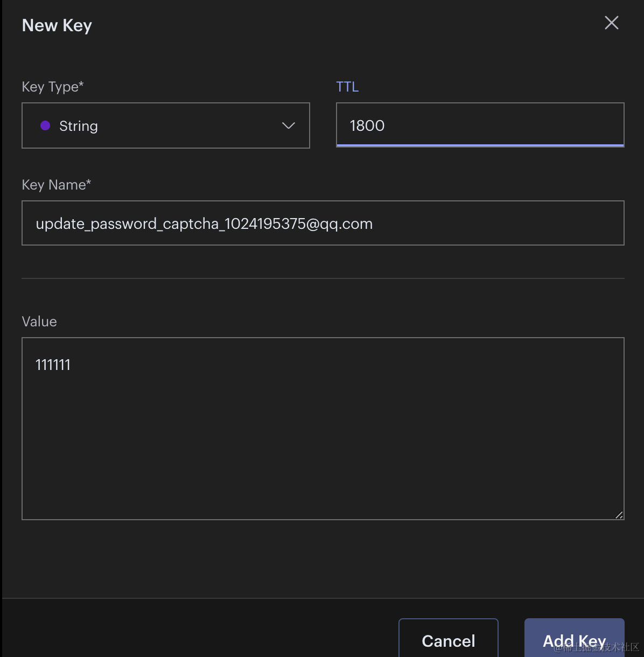644x657 pixels.
Task: Place cursor on the 1800 TTL value
Action: click(367, 125)
